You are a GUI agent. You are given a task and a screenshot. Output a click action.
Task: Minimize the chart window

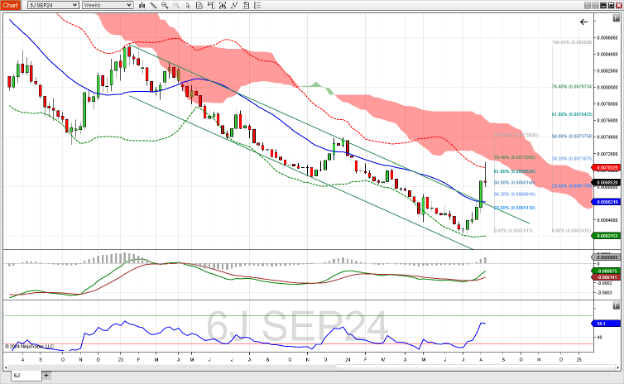(603, 5)
